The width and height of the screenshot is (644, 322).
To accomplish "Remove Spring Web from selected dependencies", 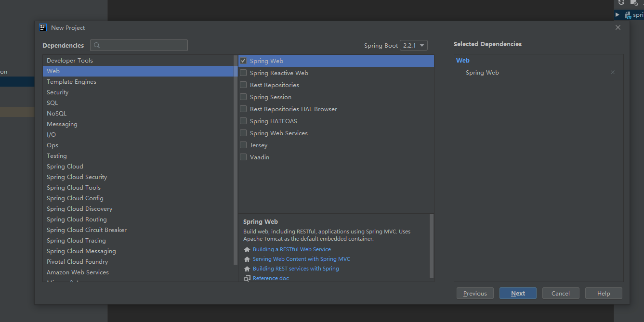I will (613, 73).
